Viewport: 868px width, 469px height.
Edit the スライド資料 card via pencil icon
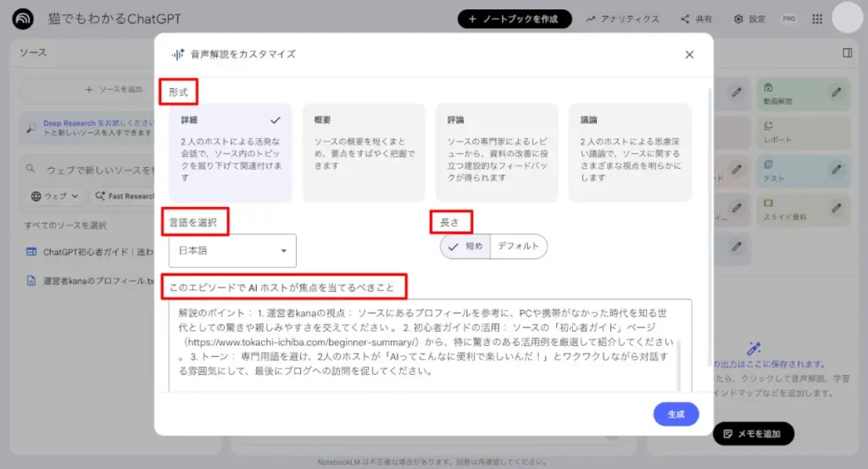tap(837, 208)
